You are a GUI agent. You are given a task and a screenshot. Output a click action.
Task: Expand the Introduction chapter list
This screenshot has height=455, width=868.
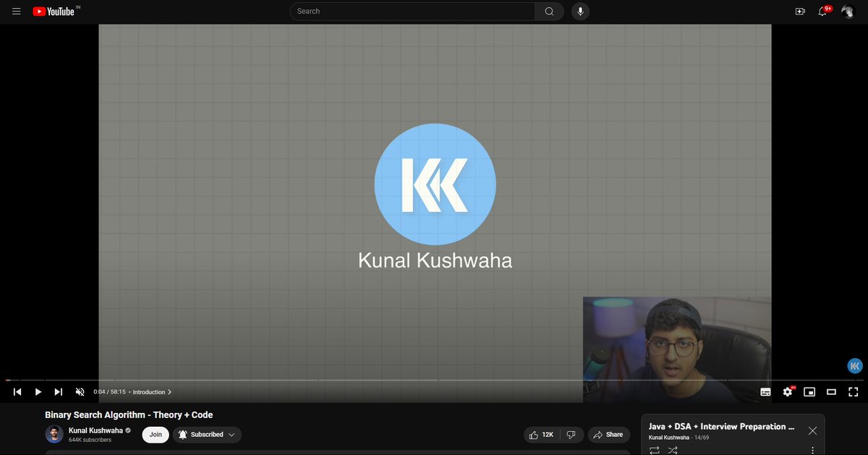click(x=152, y=392)
